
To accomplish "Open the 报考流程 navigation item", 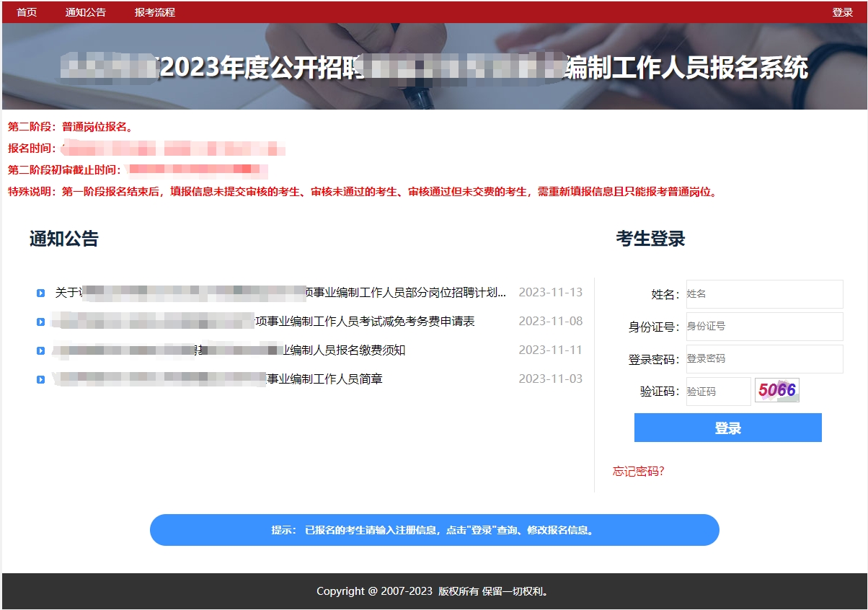I will tap(155, 12).
